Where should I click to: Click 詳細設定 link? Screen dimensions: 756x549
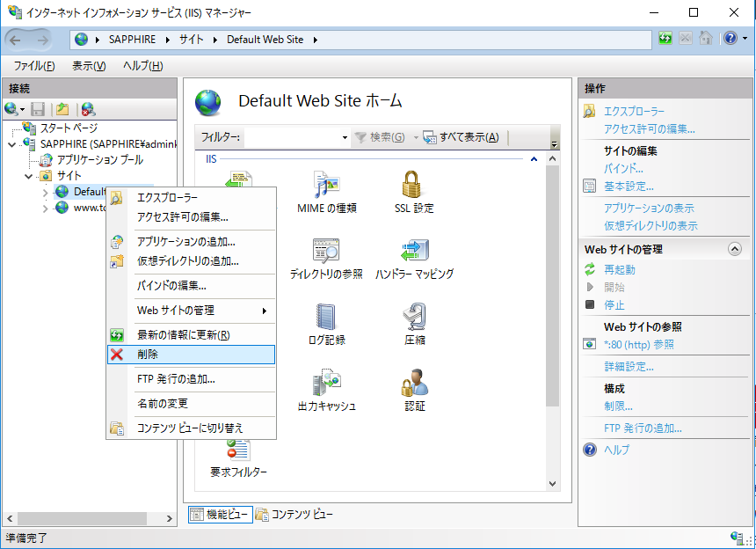[x=629, y=367]
